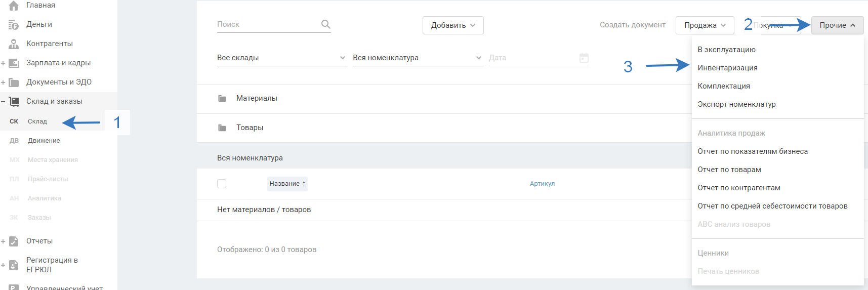
Task: Open Отчет по средней себестоимости товаров
Action: pos(777,206)
